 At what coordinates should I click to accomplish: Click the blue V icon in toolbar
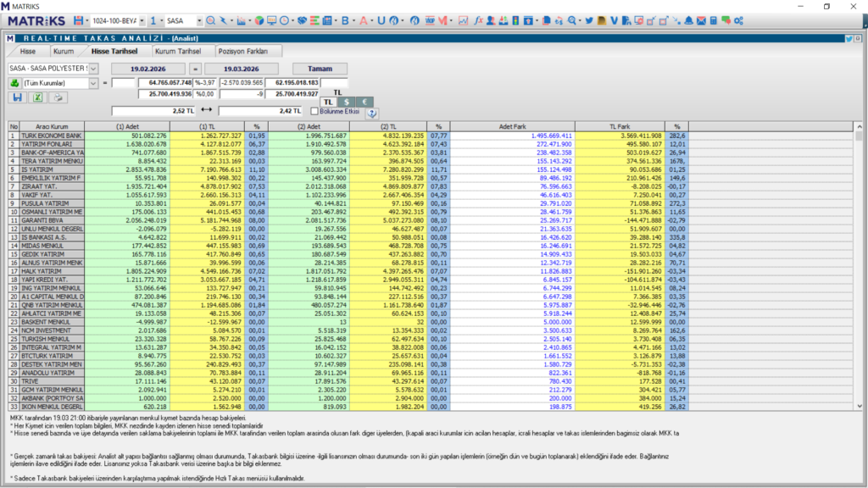[x=614, y=20]
